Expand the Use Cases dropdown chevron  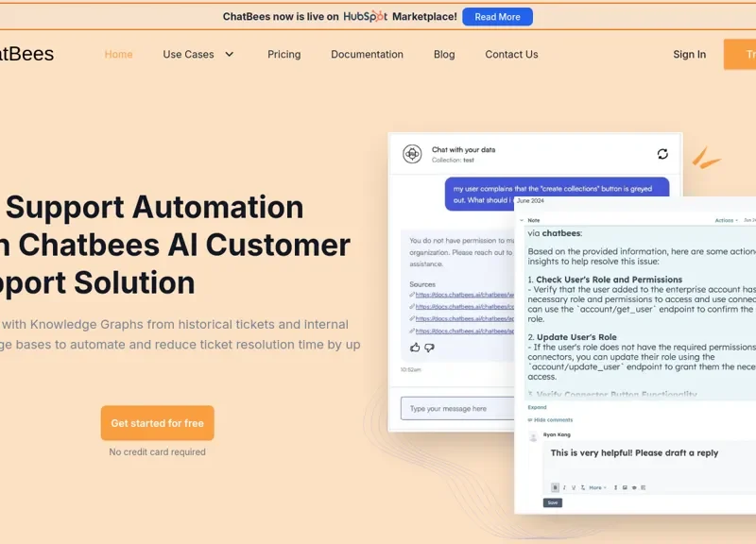[x=229, y=55]
